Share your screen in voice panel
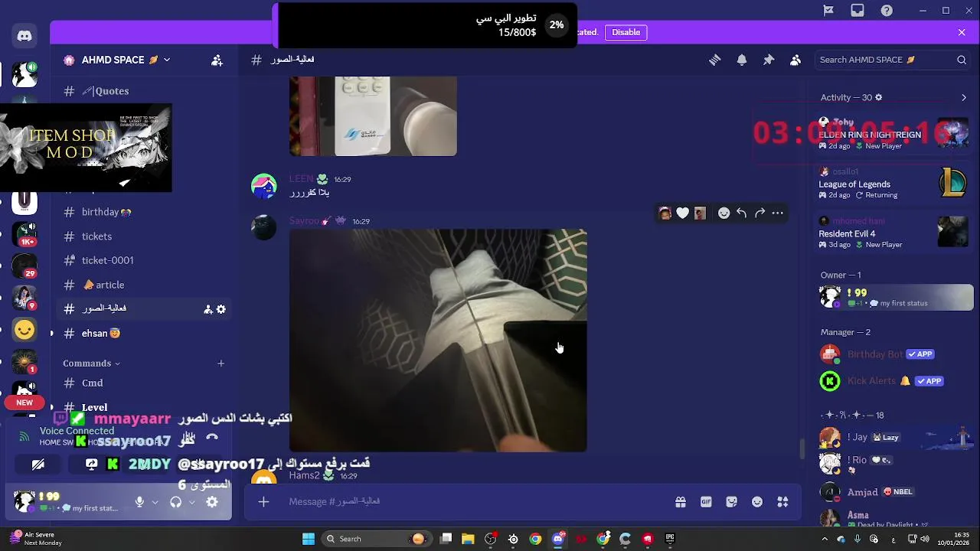The height and width of the screenshot is (551, 980). (91, 465)
